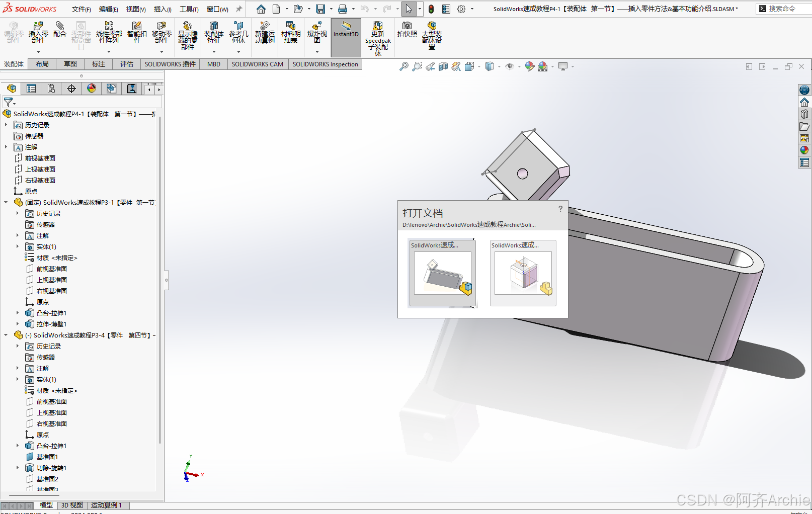Expand the 切除-旋转1 feature node
Viewport: 812px width, 514px height.
coord(18,468)
